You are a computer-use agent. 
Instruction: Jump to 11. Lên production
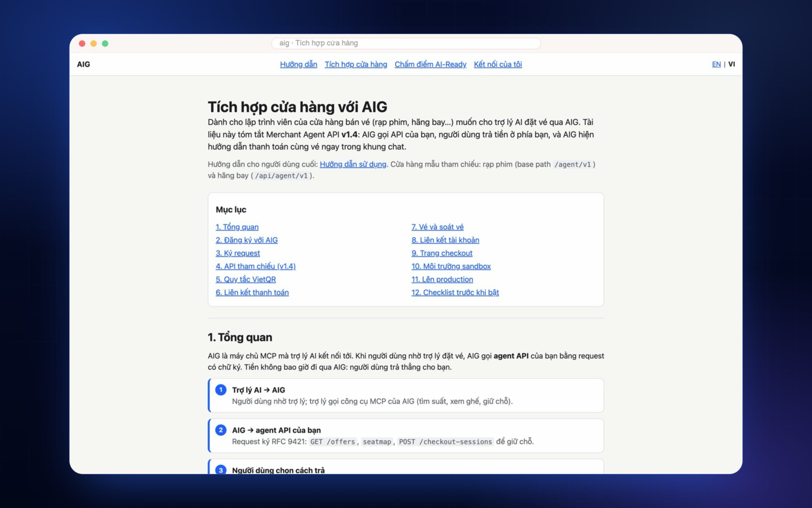[x=442, y=279]
